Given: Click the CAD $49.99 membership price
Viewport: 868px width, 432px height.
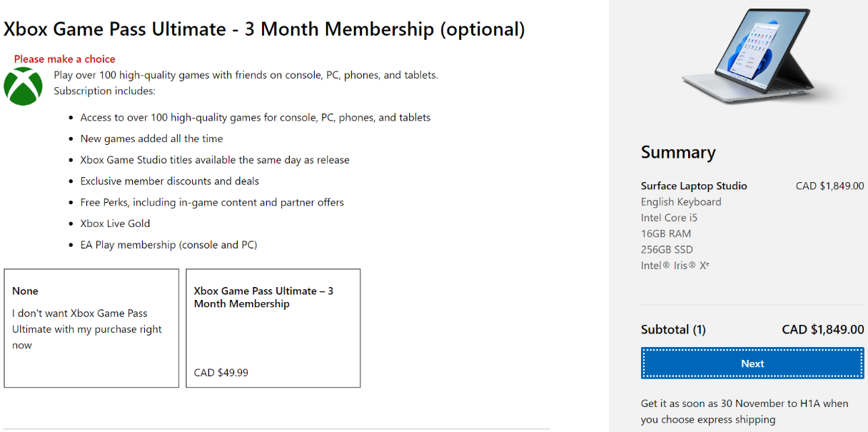Looking at the screenshot, I should [x=221, y=373].
